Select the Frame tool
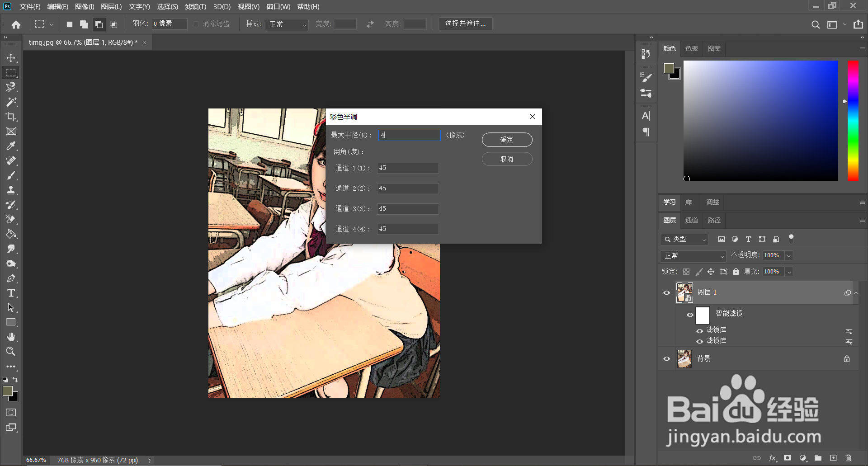 pyautogui.click(x=11, y=132)
